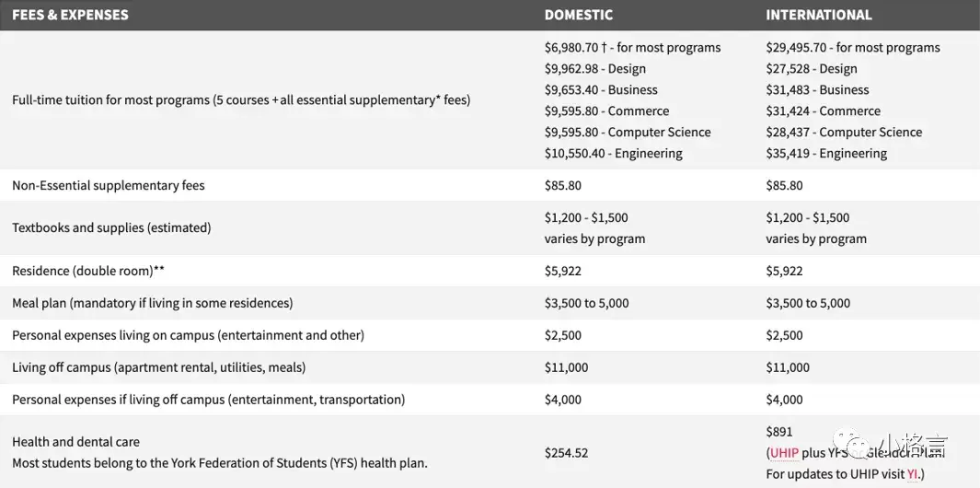The image size is (980, 488).
Task: Select the DOMESTIC column header
Action: (578, 15)
